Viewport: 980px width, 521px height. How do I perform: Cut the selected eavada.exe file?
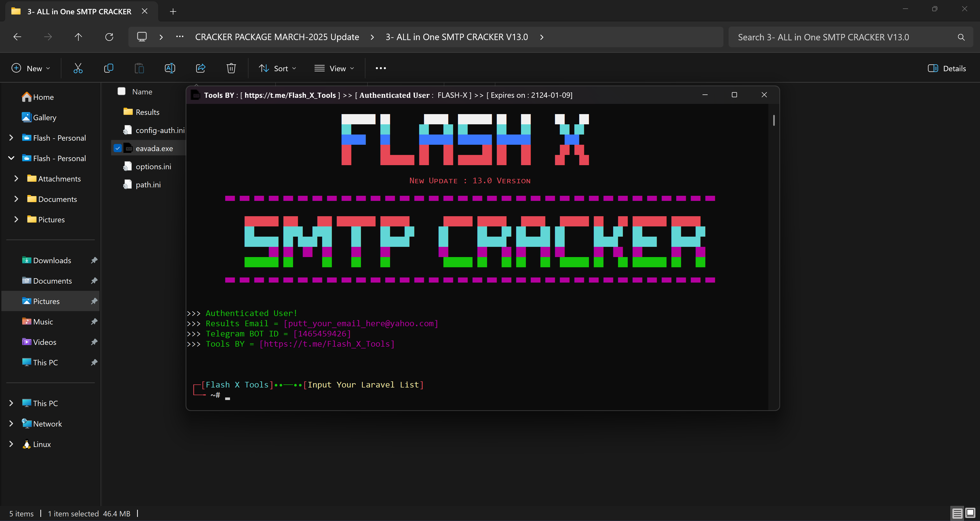[78, 68]
